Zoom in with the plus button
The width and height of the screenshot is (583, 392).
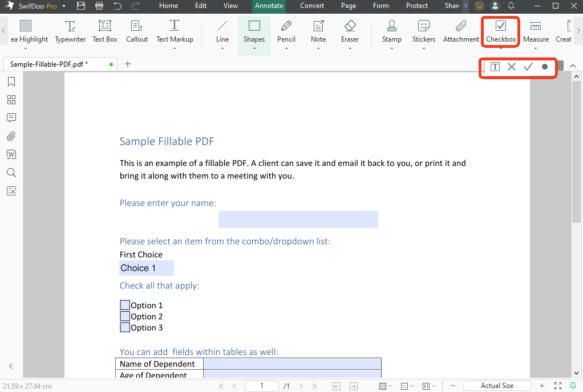542,386
